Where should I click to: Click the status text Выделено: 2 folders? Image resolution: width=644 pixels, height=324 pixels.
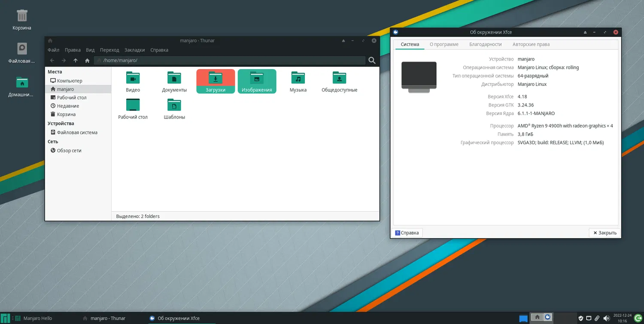[138, 216]
